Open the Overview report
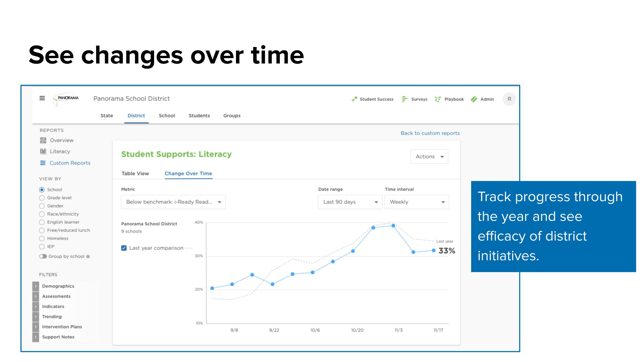The width and height of the screenshot is (644, 362). (x=62, y=140)
